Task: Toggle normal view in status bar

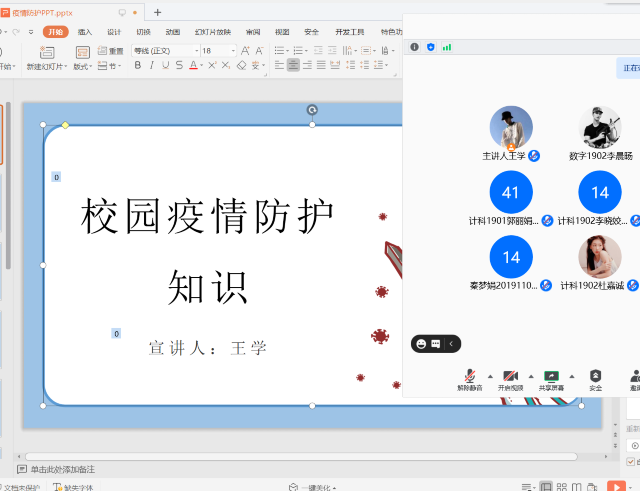Action: (546, 487)
